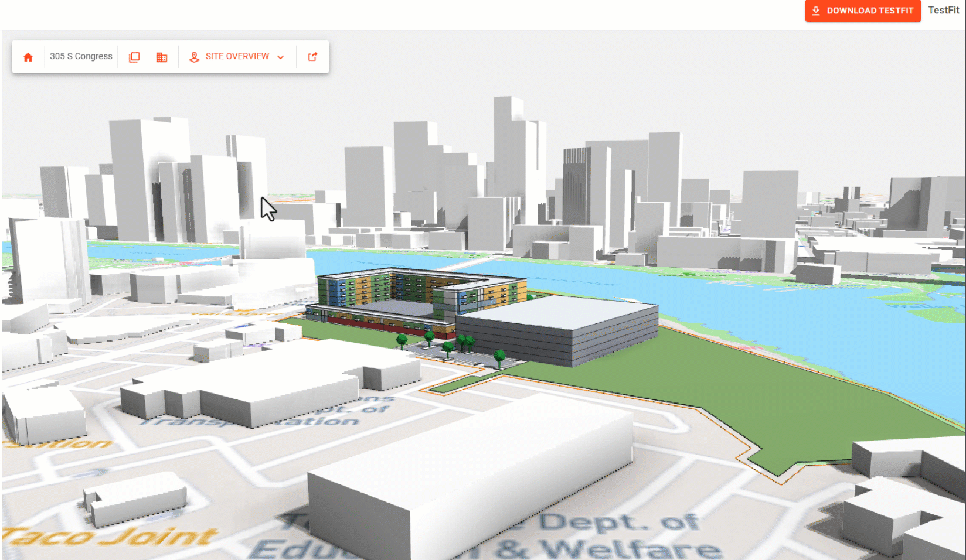Screen dimensions: 966x560
Task: Expand the Site Overview chevron
Action: pyautogui.click(x=281, y=57)
